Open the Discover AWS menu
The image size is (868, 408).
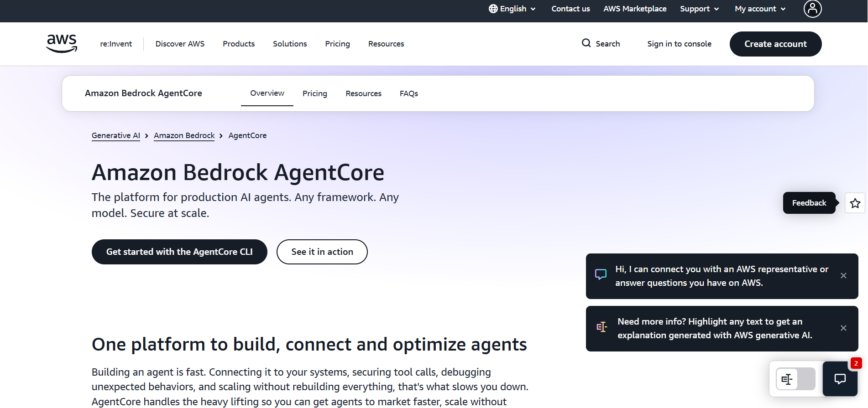[180, 44]
